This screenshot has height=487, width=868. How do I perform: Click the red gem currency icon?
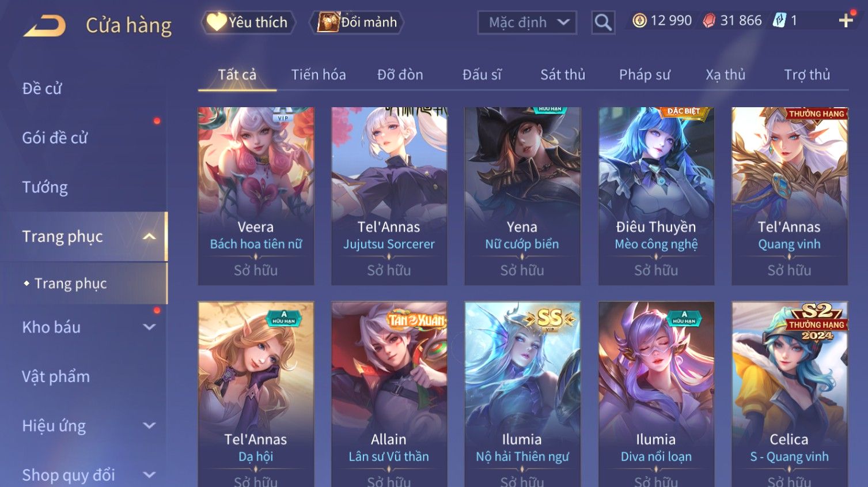pyautogui.click(x=709, y=21)
